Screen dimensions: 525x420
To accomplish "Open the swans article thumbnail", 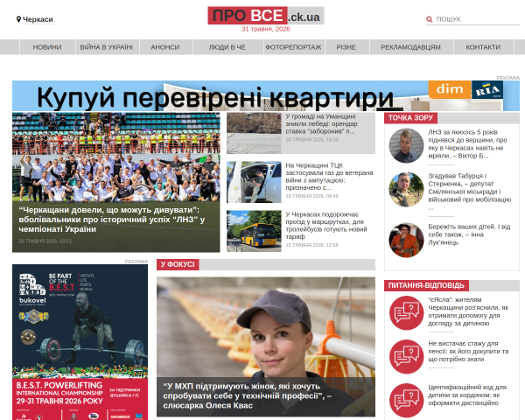I will (x=254, y=133).
